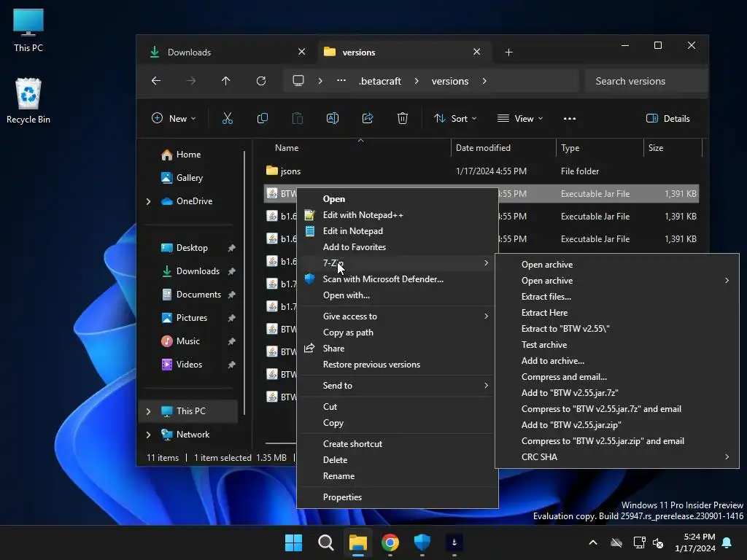Click inside the Search versions field
747x560 pixels.
pyautogui.click(x=646, y=82)
